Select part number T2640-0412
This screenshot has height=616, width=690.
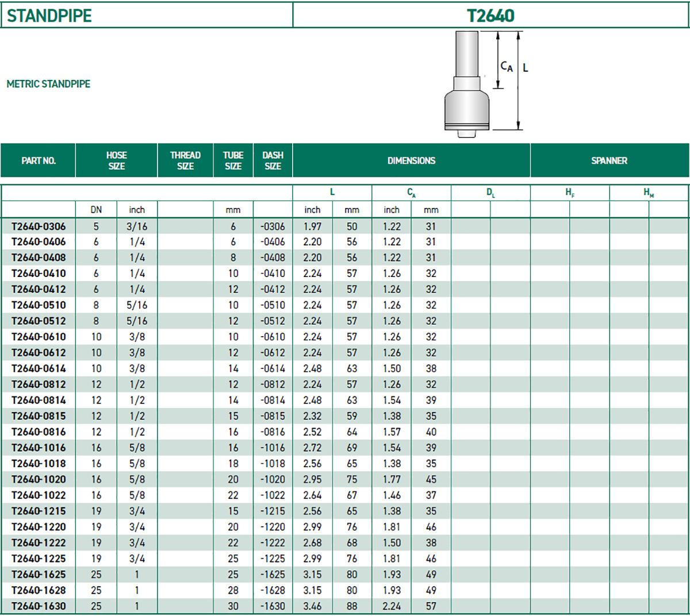(x=39, y=290)
